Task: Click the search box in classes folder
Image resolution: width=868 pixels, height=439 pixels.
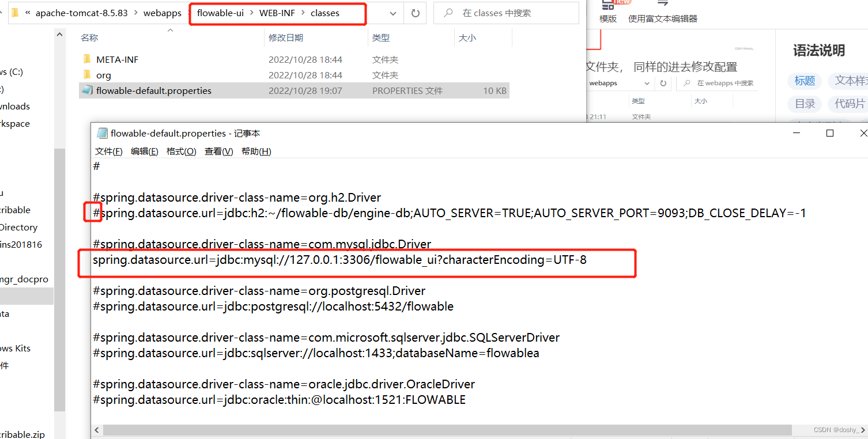Action: click(x=506, y=13)
